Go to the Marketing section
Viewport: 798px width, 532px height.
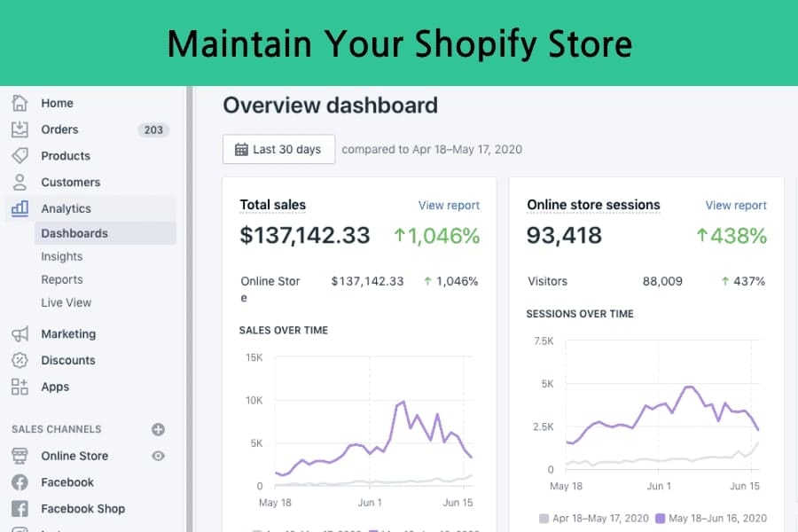pyautogui.click(x=68, y=334)
